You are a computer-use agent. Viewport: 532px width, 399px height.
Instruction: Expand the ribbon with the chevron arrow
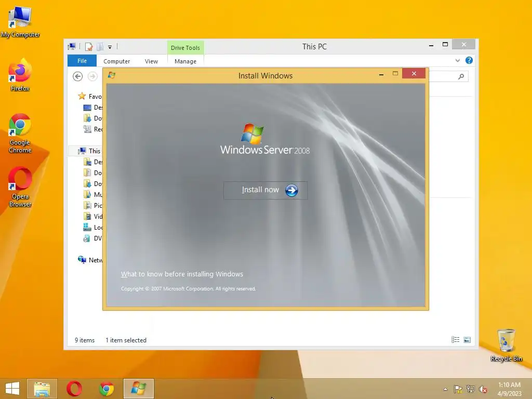(x=458, y=60)
